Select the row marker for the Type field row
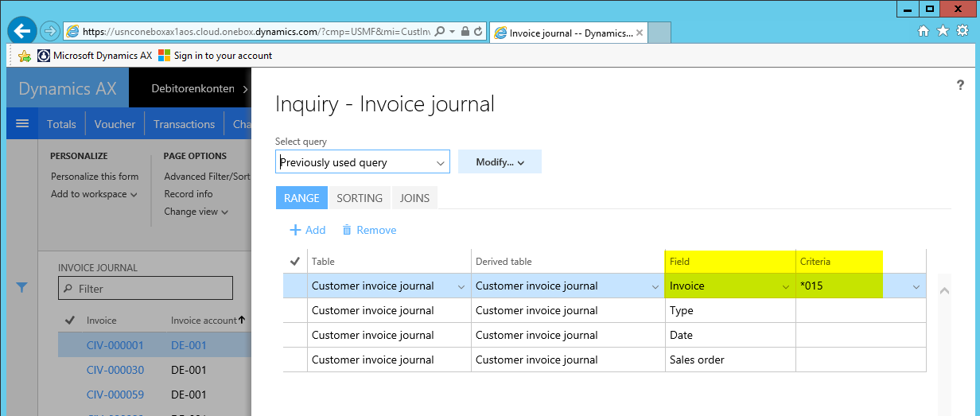The width and height of the screenshot is (980, 416). point(295,310)
